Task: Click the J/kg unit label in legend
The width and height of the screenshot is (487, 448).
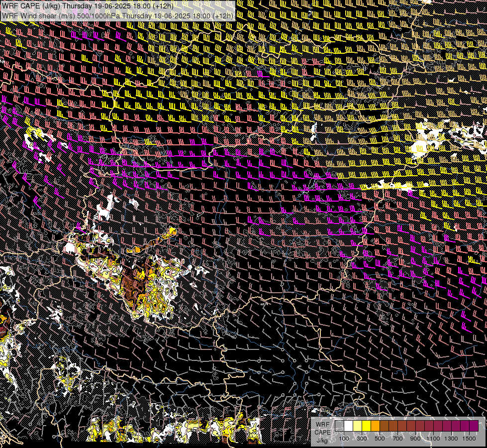Action: tap(322, 440)
